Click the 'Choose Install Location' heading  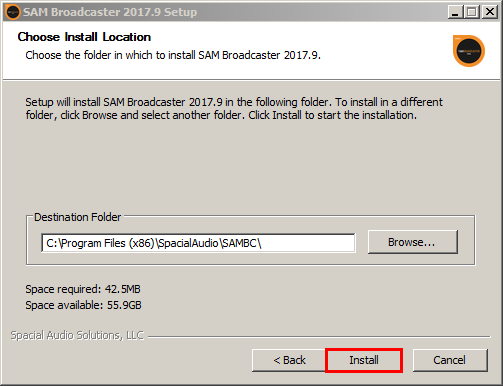click(84, 37)
